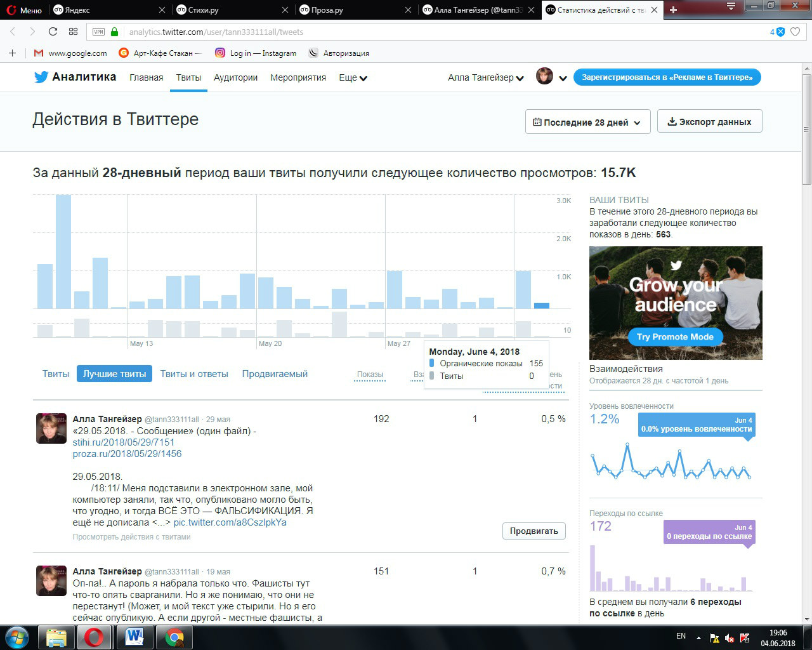
Task: Click the EN language indicator in tray
Action: pos(681,636)
